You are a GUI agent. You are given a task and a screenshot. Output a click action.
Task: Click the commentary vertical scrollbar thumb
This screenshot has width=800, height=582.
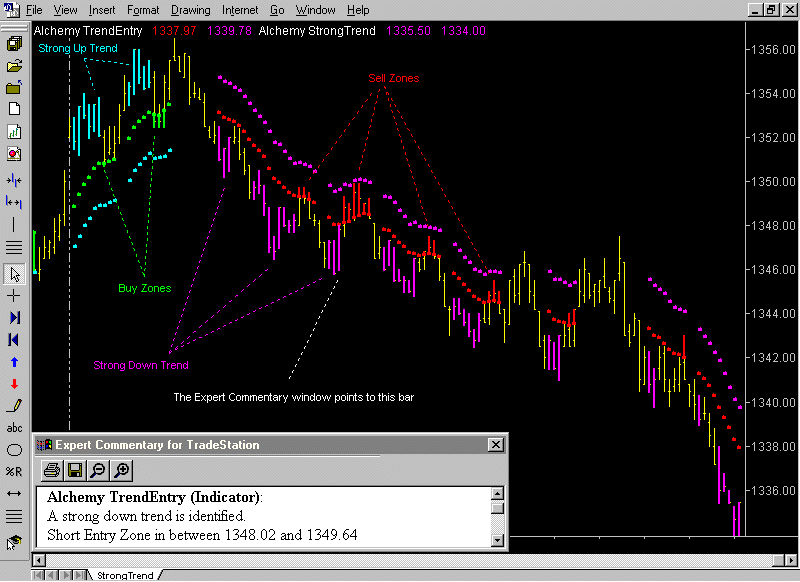[x=497, y=508]
